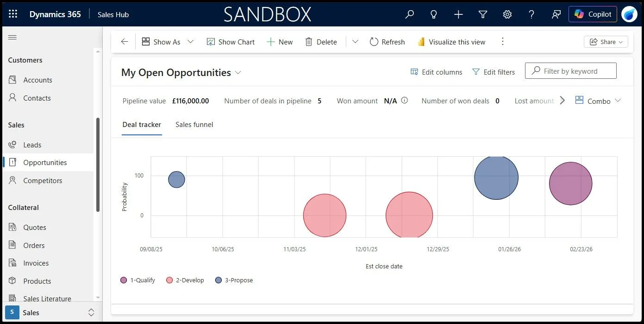Open Invoices in the sidebar
The width and height of the screenshot is (644, 324).
[x=48, y=263]
